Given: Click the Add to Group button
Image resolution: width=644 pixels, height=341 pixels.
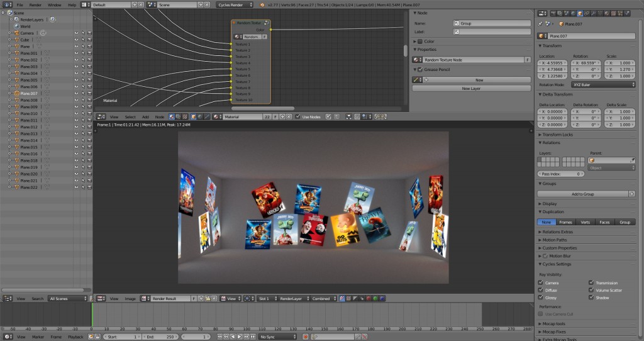Looking at the screenshot, I should pos(582,194).
